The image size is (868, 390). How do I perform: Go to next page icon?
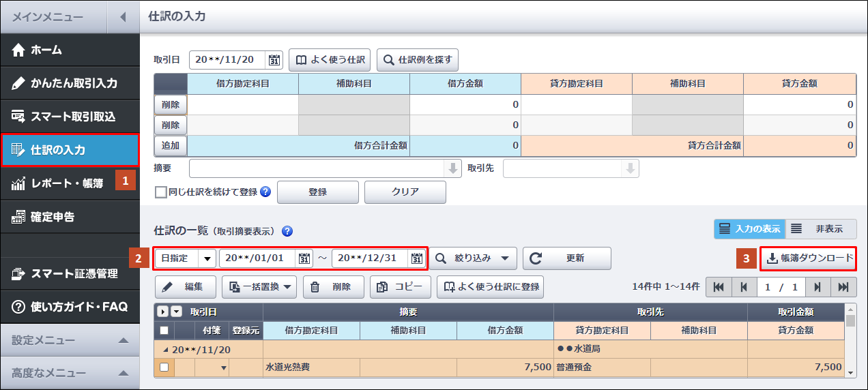(818, 287)
